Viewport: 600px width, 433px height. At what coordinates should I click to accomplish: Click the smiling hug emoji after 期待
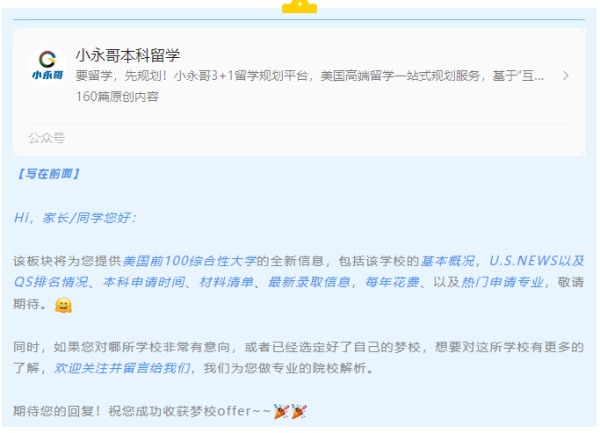[63, 305]
